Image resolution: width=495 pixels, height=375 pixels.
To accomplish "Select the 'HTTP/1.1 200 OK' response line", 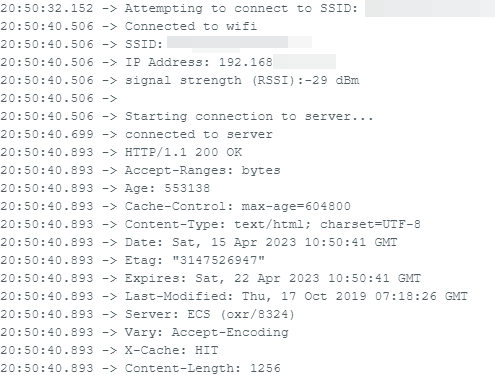I will pyautogui.click(x=121, y=152).
